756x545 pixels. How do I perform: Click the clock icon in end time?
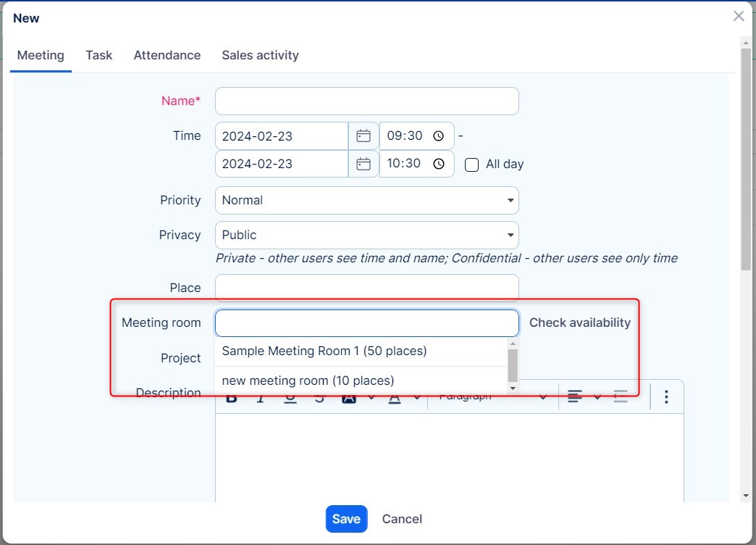coord(438,164)
